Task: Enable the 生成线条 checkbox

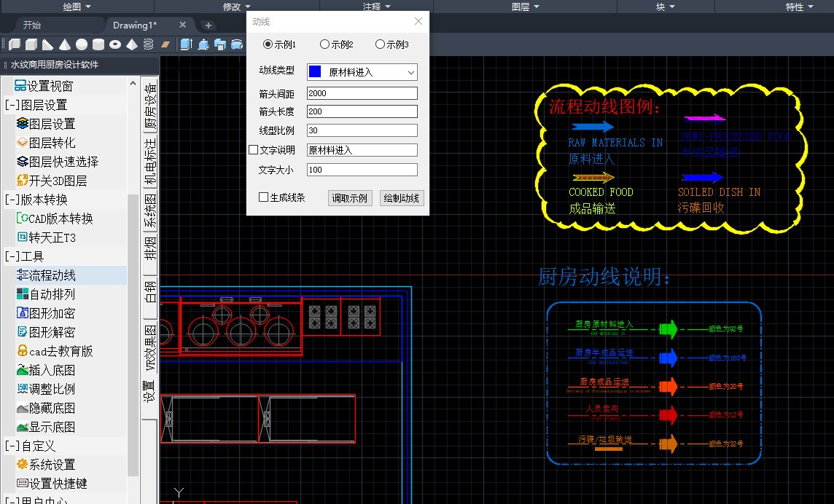Action: tap(263, 197)
